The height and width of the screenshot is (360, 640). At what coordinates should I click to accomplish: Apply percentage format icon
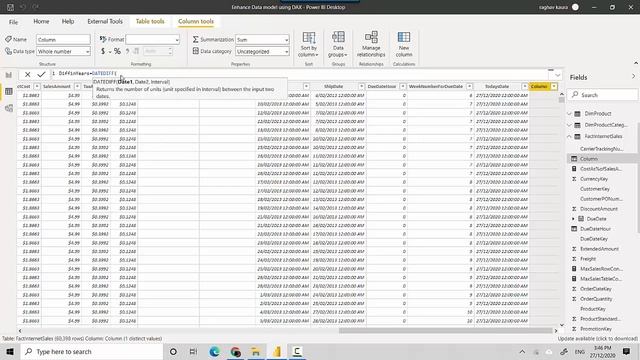[117, 51]
